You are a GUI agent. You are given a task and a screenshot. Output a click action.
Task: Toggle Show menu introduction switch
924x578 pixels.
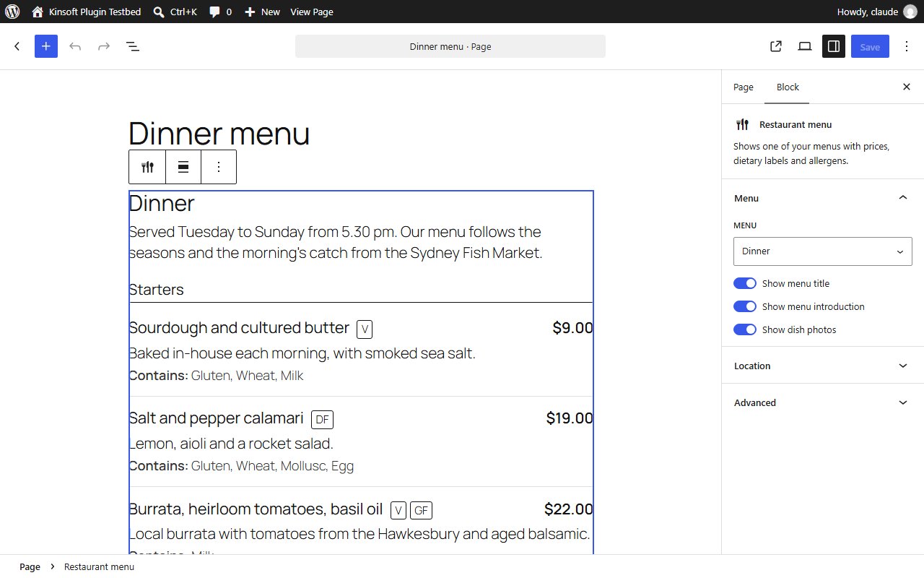(745, 306)
